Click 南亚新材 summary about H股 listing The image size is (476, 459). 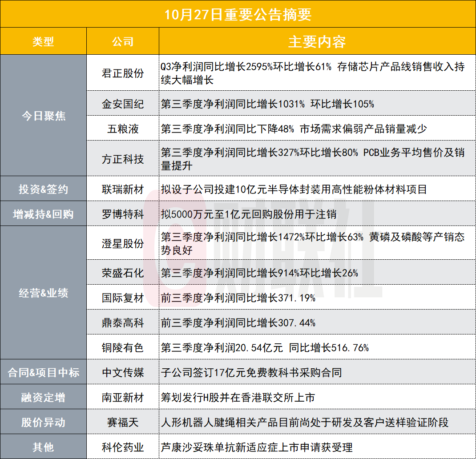238,397
